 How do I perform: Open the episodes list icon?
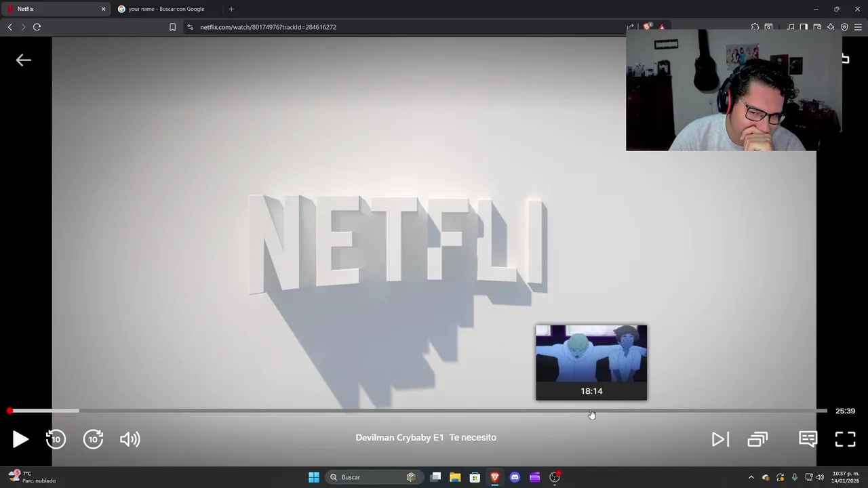(x=757, y=439)
